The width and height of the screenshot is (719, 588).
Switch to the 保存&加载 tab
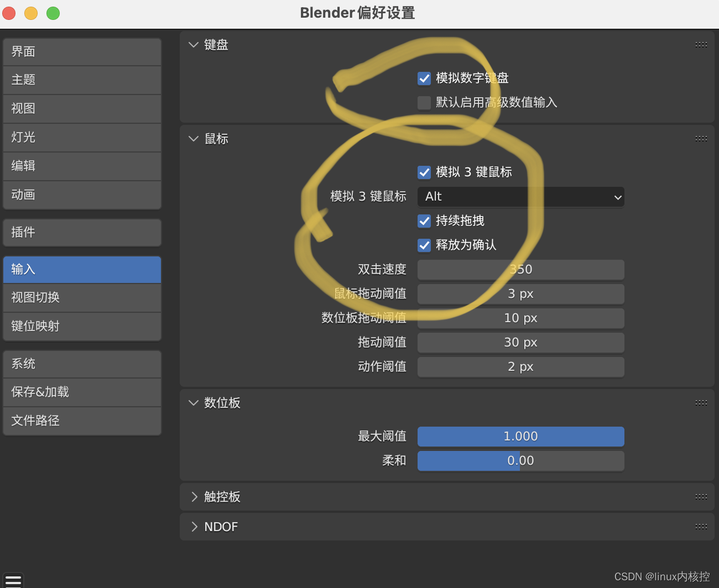(x=82, y=392)
